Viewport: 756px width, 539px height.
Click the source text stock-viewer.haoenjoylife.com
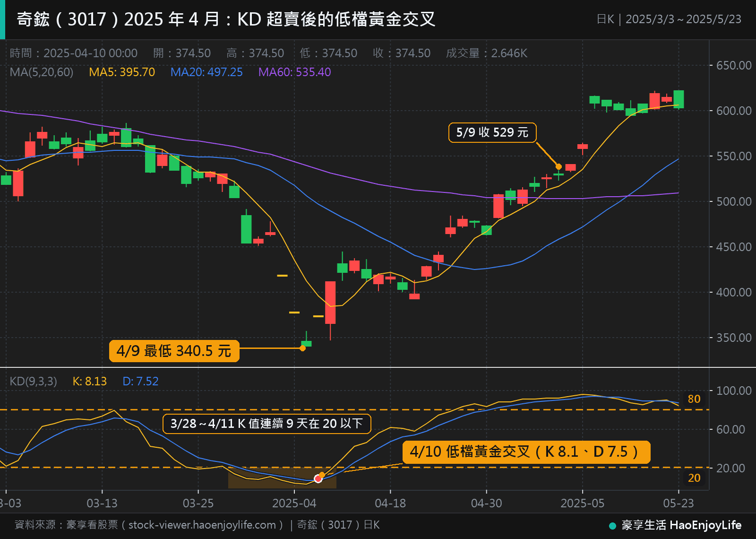click(x=202, y=525)
